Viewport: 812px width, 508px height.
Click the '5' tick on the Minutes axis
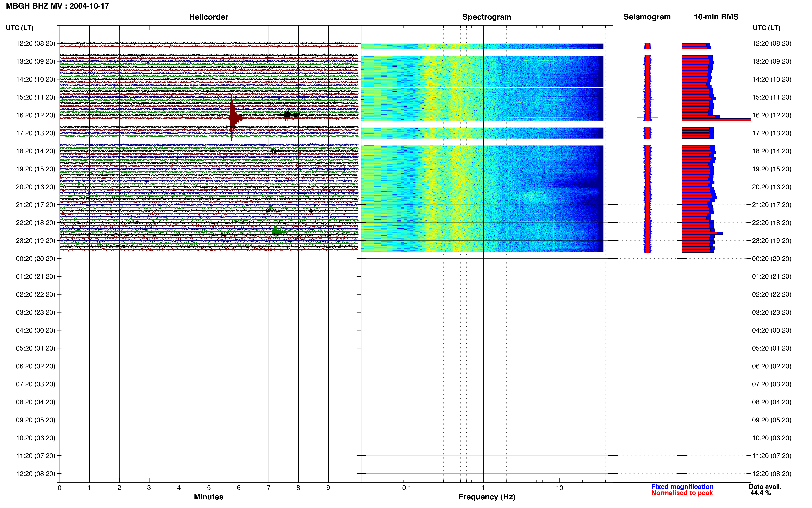coord(209,488)
